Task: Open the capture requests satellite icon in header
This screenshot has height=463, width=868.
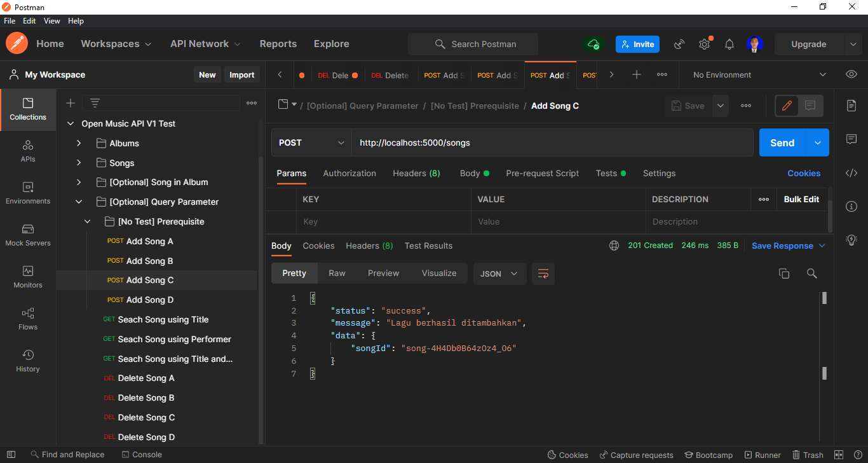Action: pyautogui.click(x=679, y=44)
